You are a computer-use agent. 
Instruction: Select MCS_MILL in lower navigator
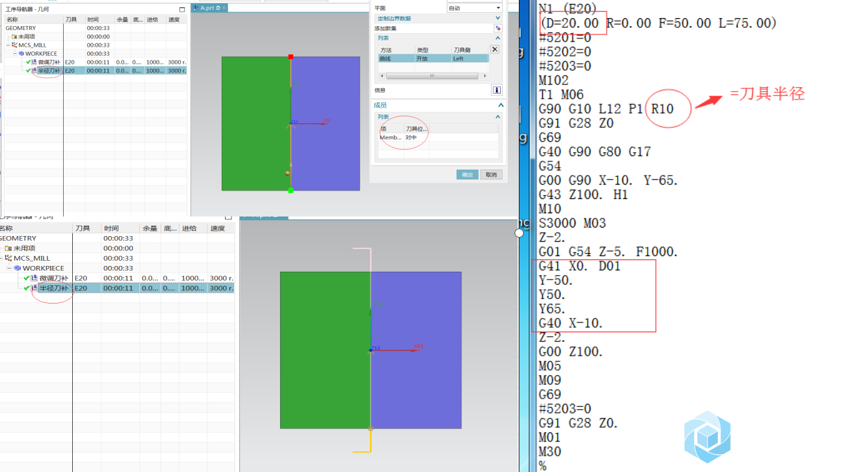coord(32,258)
